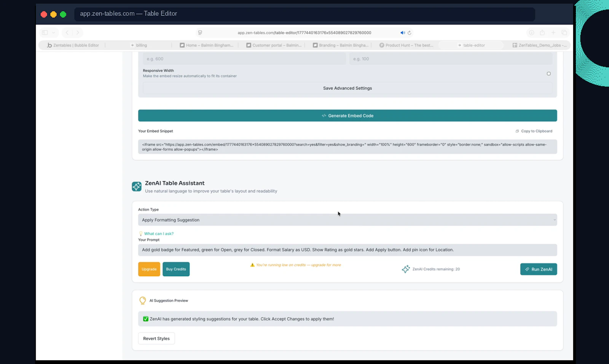
Task: Click the lightbulb icon next to What can I ask
Action: click(140, 234)
